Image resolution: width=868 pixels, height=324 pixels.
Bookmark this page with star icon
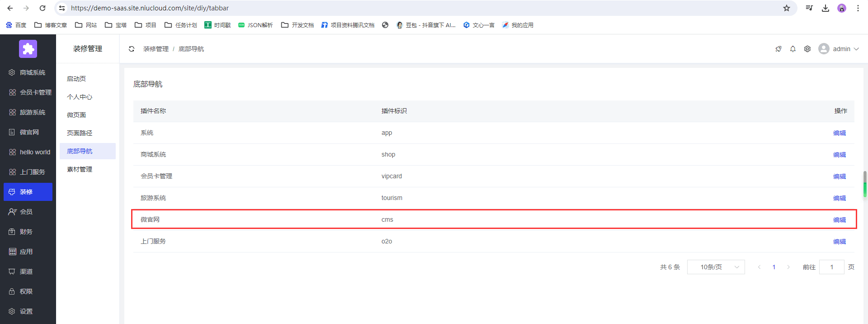tap(787, 8)
